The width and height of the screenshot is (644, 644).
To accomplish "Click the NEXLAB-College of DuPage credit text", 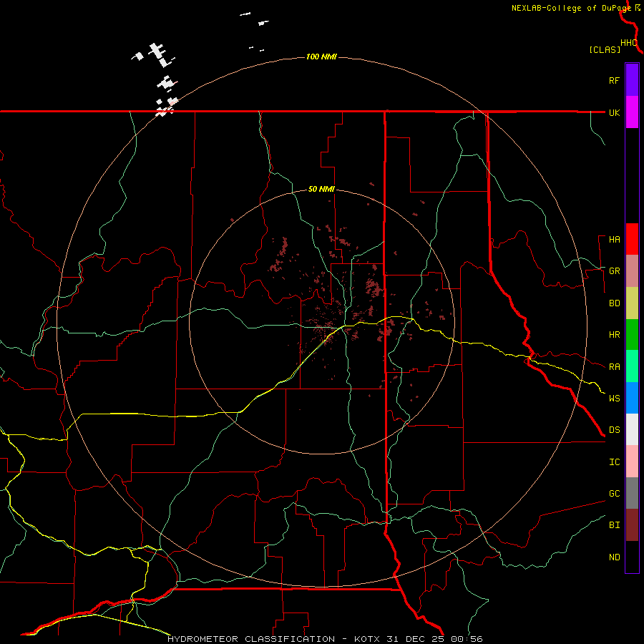I will [x=571, y=8].
